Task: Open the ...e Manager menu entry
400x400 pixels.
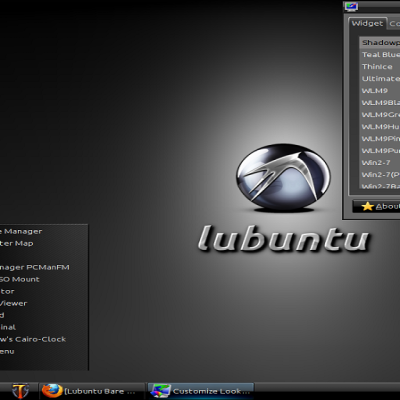Action: (43, 231)
